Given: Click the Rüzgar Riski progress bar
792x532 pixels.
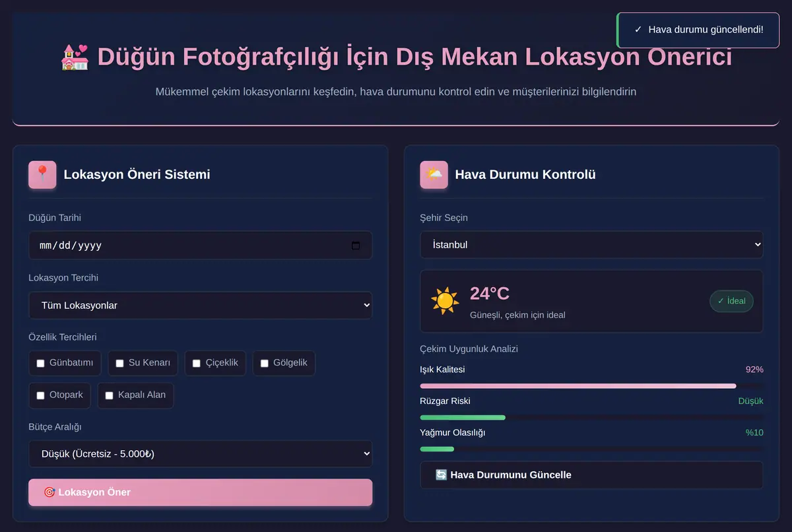Looking at the screenshot, I should click(x=591, y=418).
